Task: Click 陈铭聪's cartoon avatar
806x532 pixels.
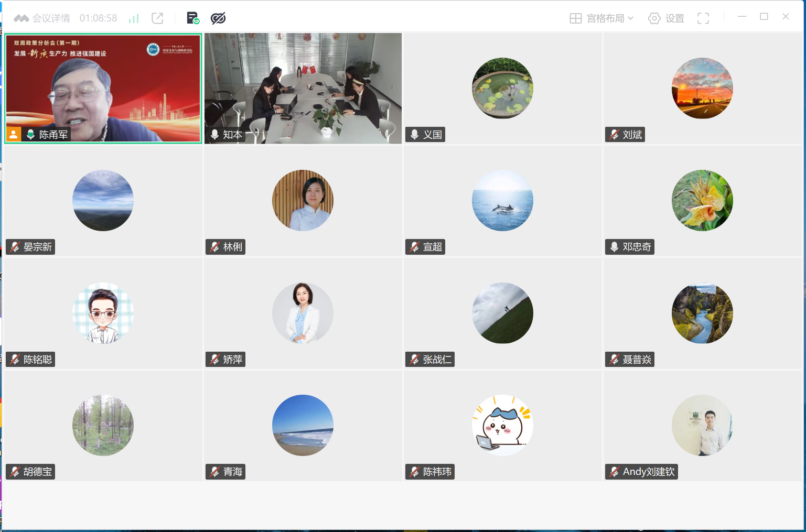Action: (103, 313)
